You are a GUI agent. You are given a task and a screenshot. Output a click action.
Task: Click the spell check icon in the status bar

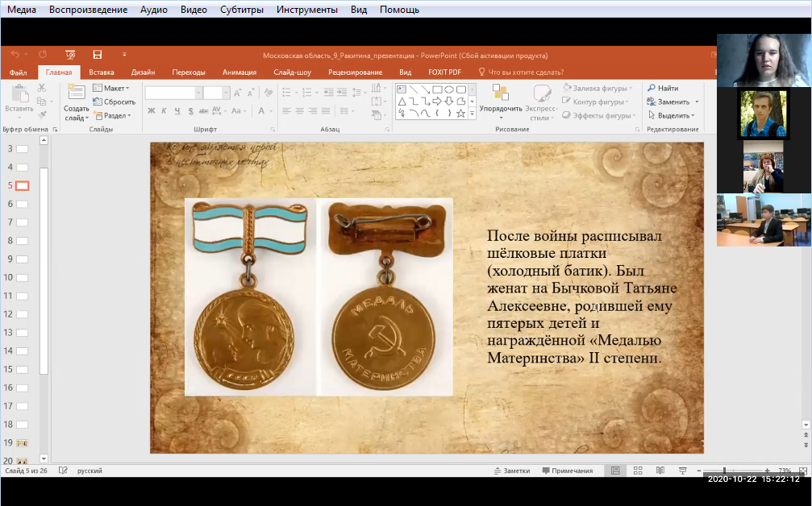[63, 471]
